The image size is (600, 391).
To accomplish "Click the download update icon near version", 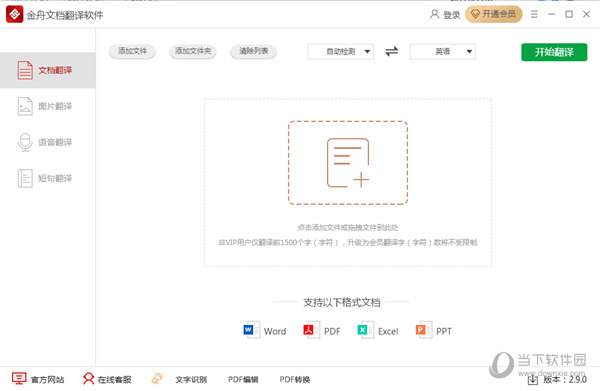I will [x=533, y=380].
